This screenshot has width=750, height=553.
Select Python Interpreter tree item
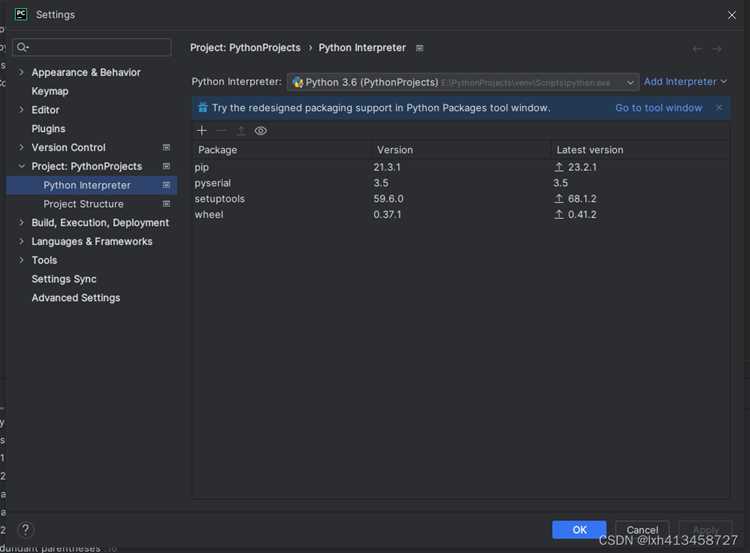(x=92, y=185)
